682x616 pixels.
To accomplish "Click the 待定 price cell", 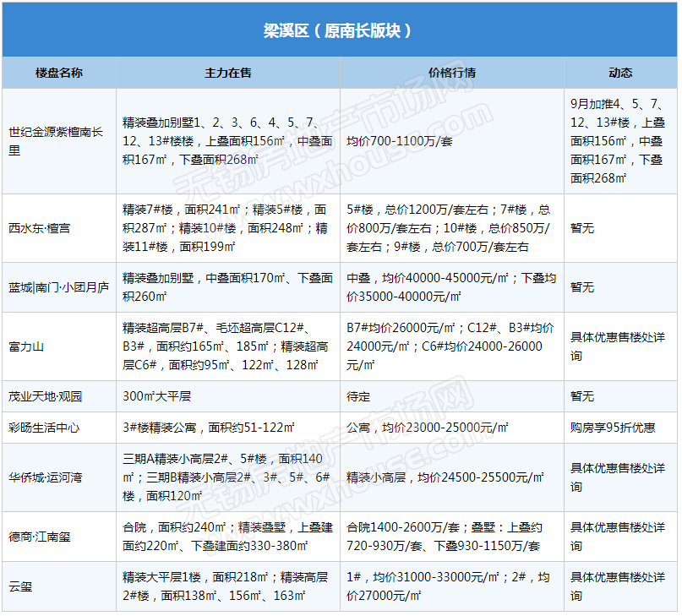I will click(x=358, y=395).
